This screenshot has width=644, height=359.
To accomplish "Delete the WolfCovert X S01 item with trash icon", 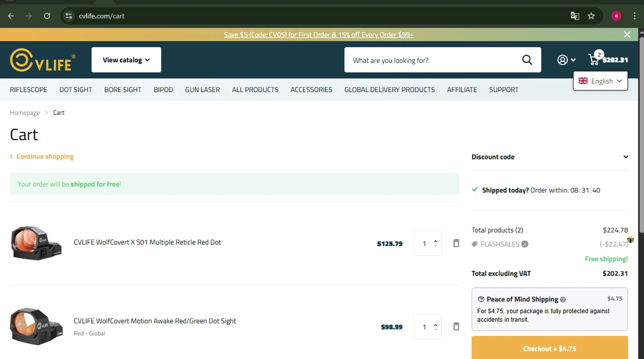I will [456, 243].
